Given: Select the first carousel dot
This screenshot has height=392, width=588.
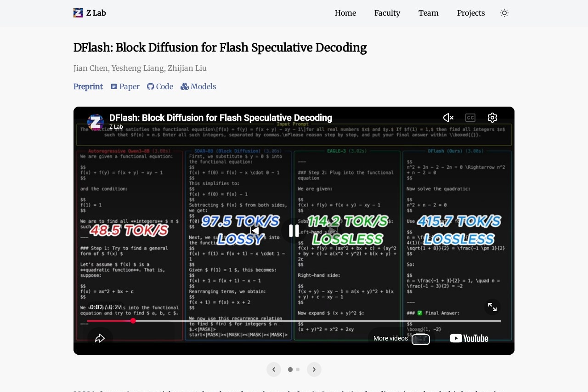Looking at the screenshot, I should tap(290, 369).
